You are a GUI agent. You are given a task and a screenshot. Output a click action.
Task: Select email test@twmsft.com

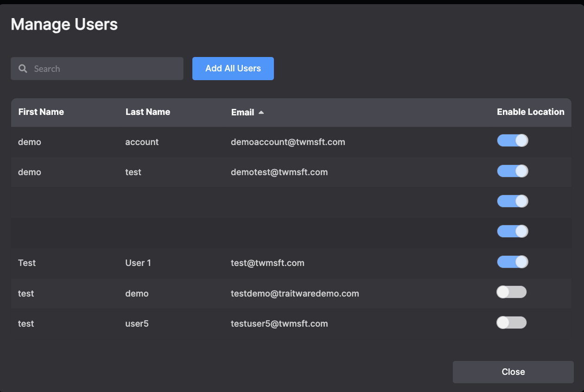point(267,263)
